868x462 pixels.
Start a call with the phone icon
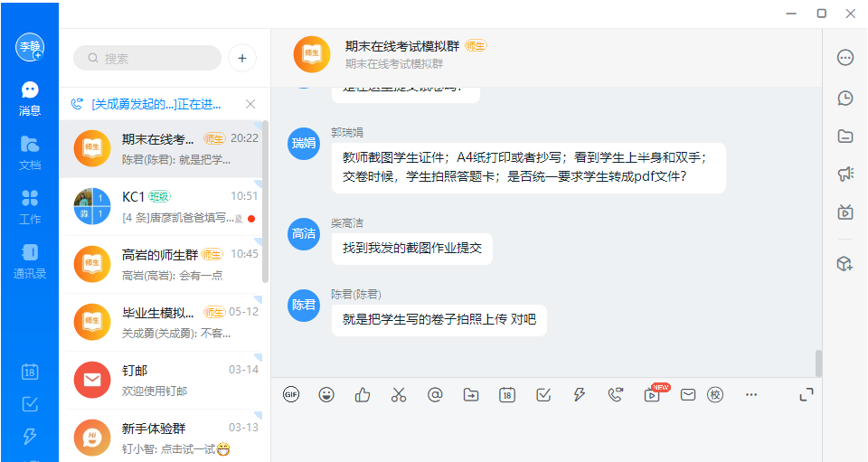(x=616, y=394)
